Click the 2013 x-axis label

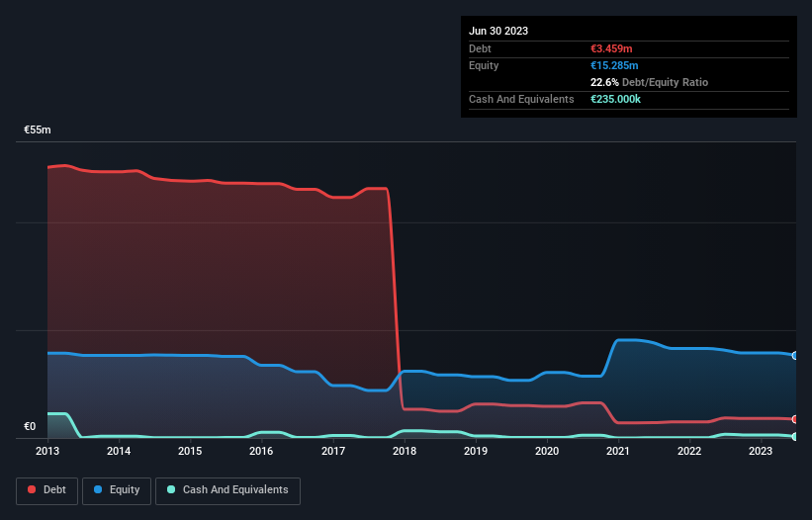coord(47,451)
